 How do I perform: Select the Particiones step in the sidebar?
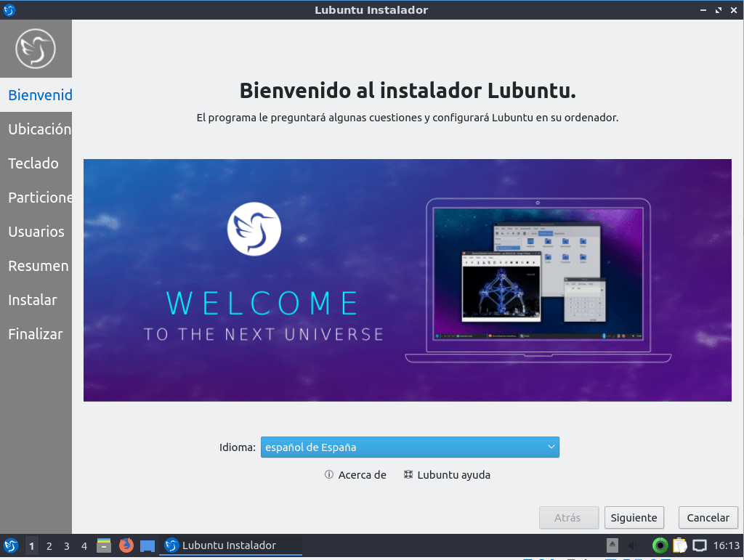(37, 197)
